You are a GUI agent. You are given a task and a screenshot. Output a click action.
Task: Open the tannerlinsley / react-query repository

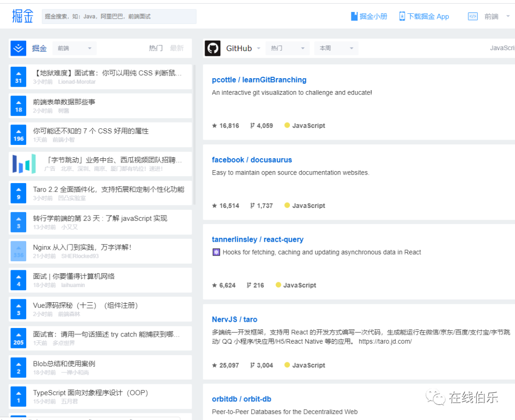(x=257, y=239)
